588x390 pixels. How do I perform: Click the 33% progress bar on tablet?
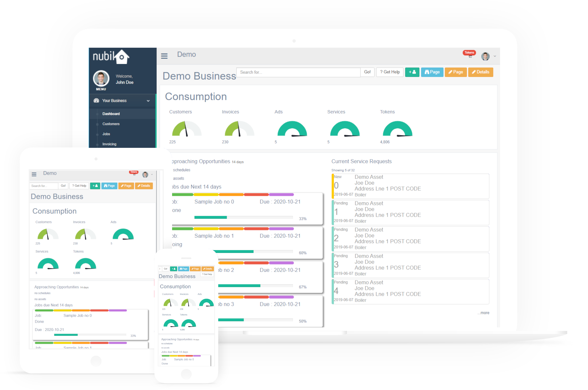pos(90,335)
